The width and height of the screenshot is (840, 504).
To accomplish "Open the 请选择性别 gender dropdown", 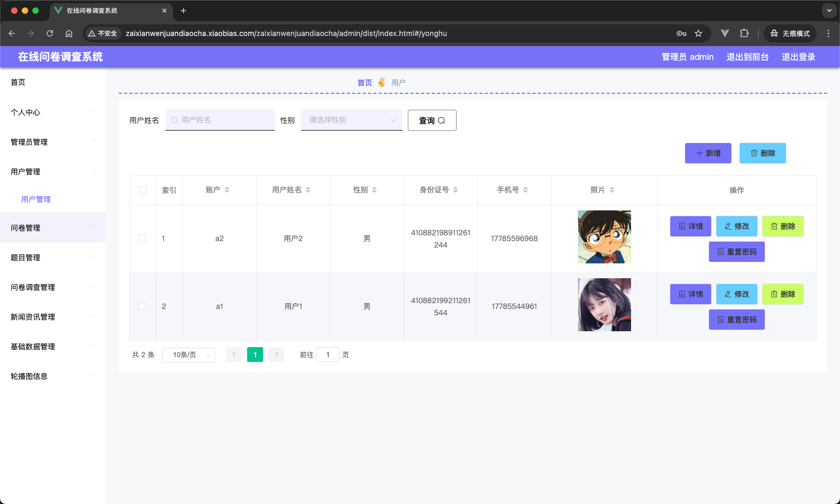I will [352, 120].
